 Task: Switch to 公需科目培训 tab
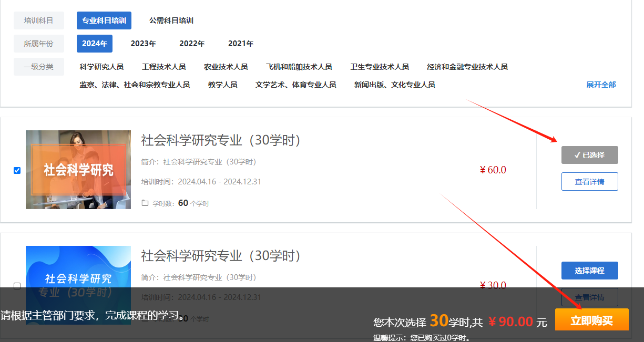click(171, 20)
